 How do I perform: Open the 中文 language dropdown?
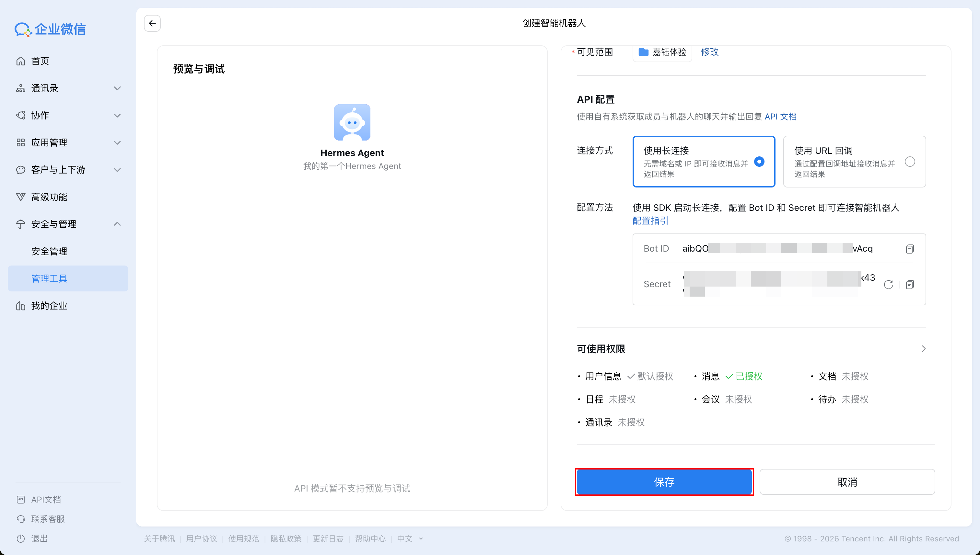tap(409, 538)
